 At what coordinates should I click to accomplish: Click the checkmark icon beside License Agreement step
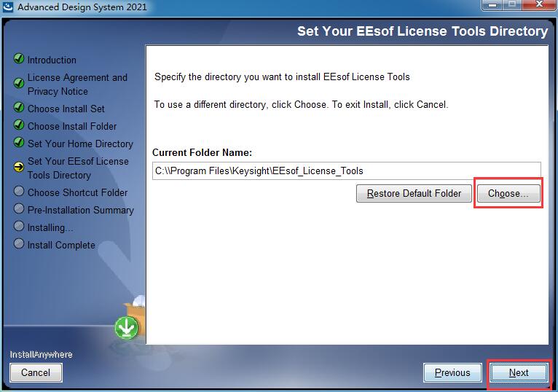[x=19, y=83]
